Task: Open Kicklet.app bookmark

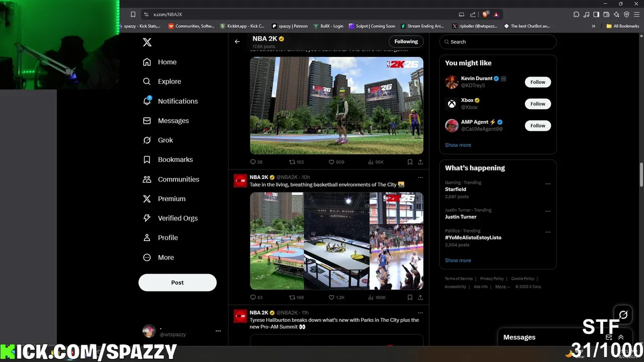Action: (243, 26)
